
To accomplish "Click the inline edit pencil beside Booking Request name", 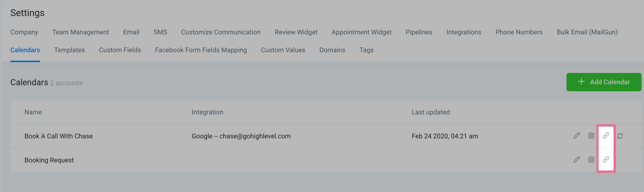I will [x=577, y=160].
